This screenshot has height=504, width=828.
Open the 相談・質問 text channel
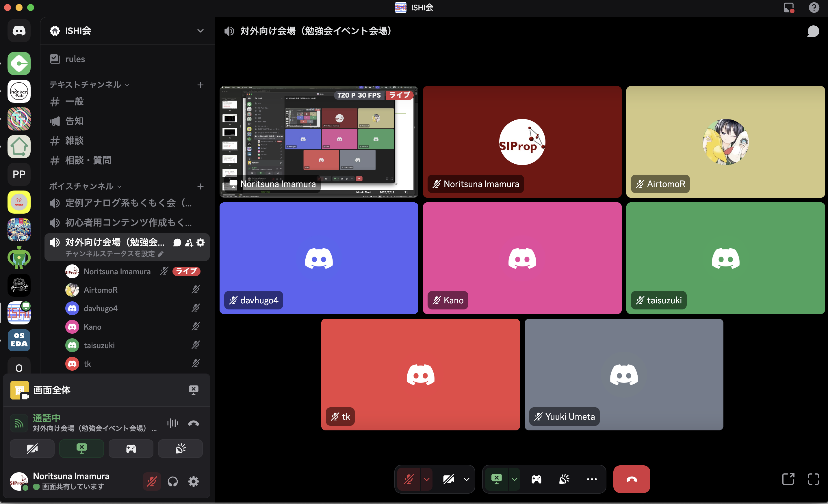(x=127, y=160)
